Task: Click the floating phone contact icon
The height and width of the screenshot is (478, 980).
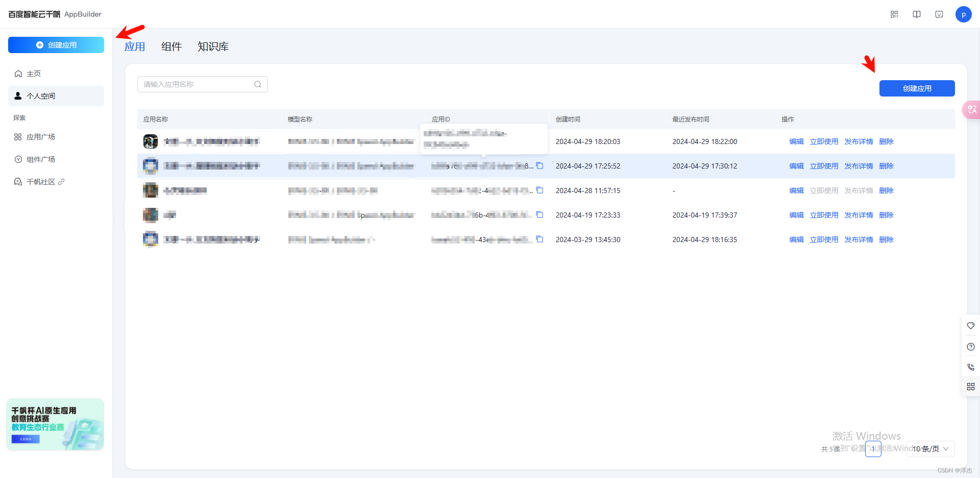Action: [971, 367]
